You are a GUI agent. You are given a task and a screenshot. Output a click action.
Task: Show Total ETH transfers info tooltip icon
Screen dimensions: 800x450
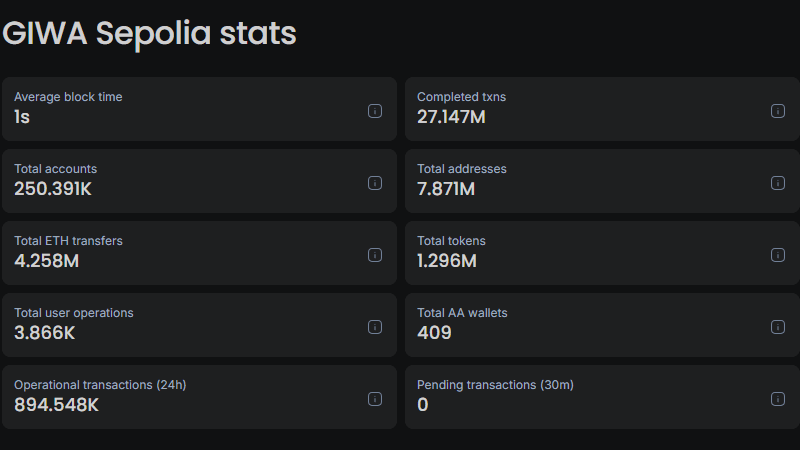tap(375, 255)
